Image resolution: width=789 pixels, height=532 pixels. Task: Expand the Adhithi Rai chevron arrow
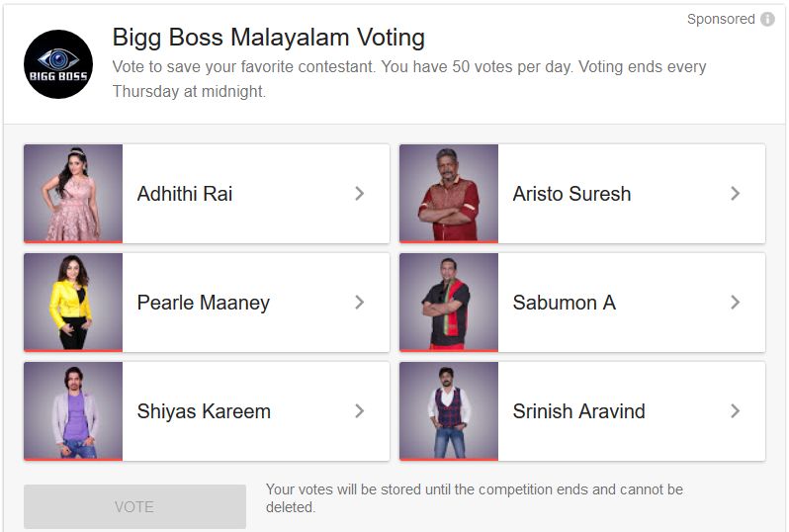point(359,194)
